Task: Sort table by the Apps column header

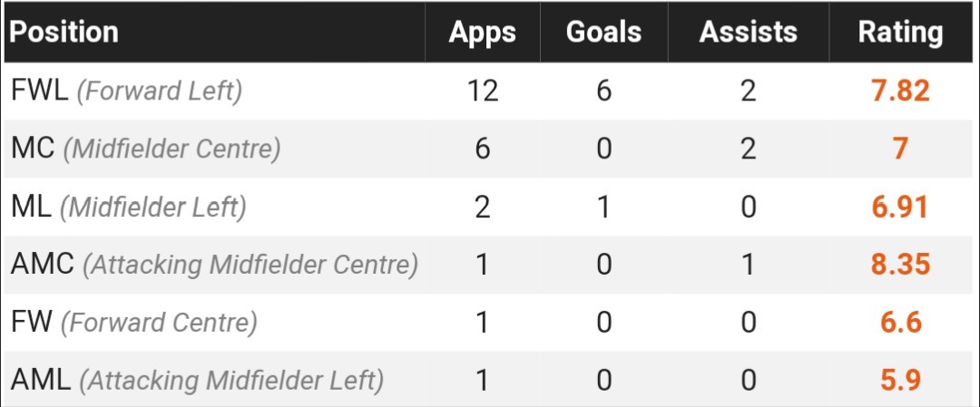Action: pyautogui.click(x=482, y=33)
